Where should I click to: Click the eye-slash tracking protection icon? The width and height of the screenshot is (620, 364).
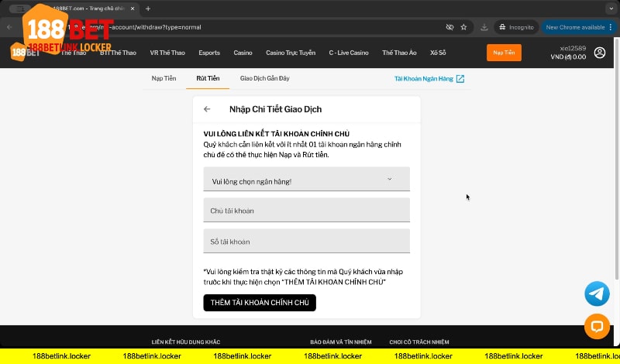(x=449, y=26)
